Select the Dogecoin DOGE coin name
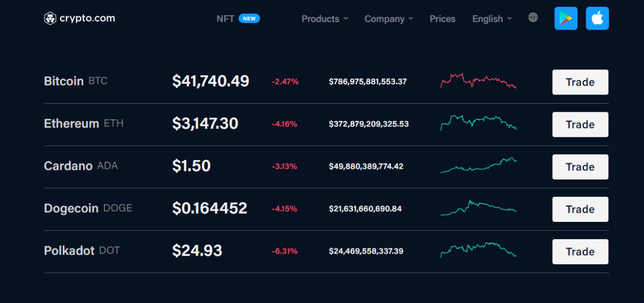This screenshot has width=644, height=303. coord(88,208)
